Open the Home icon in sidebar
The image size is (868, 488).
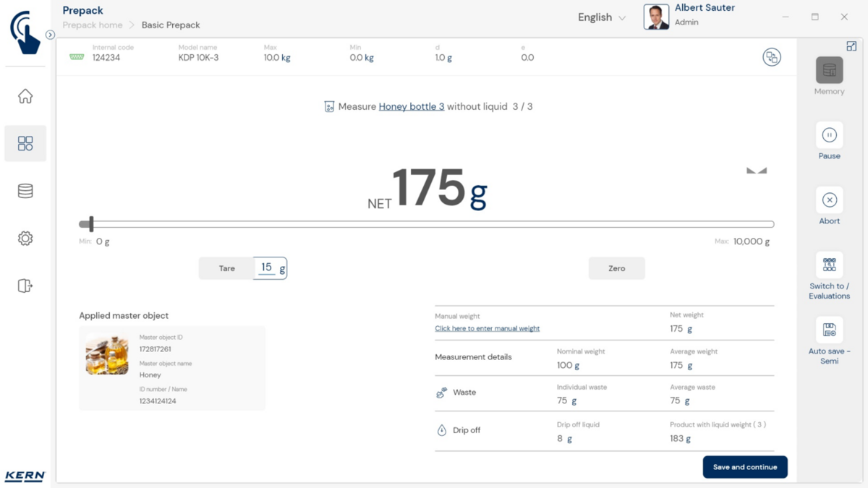(x=25, y=96)
